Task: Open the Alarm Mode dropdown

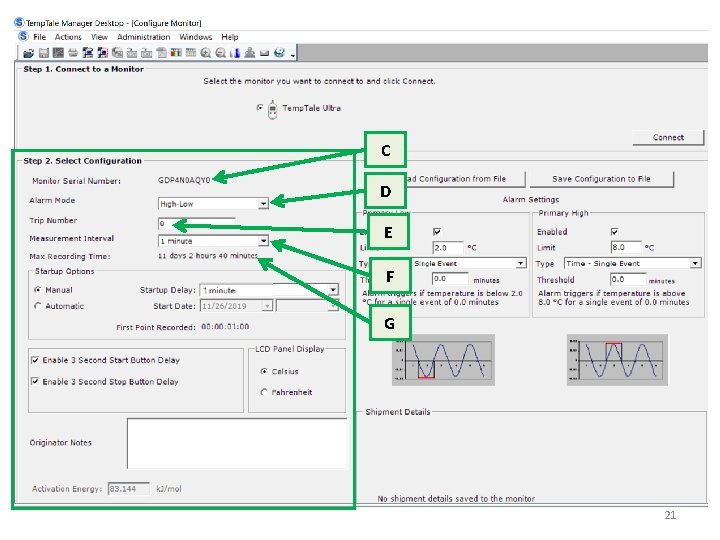Action: pyautogui.click(x=263, y=203)
